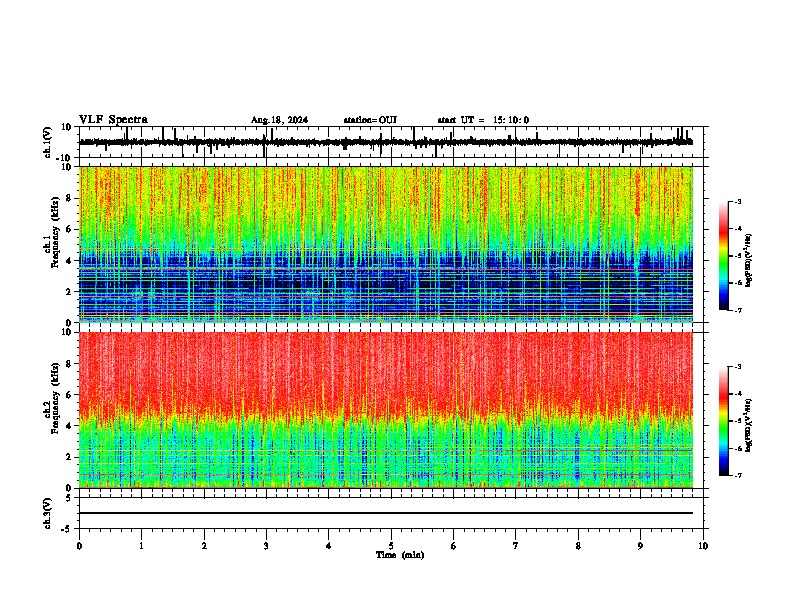
Task: Click time axis tick label "2"
Action: click(204, 546)
